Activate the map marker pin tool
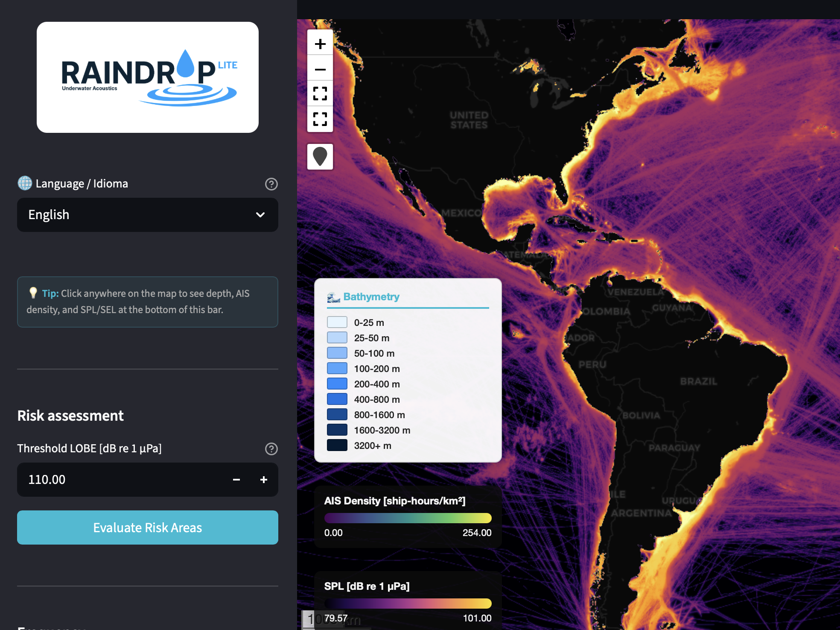 (320, 157)
